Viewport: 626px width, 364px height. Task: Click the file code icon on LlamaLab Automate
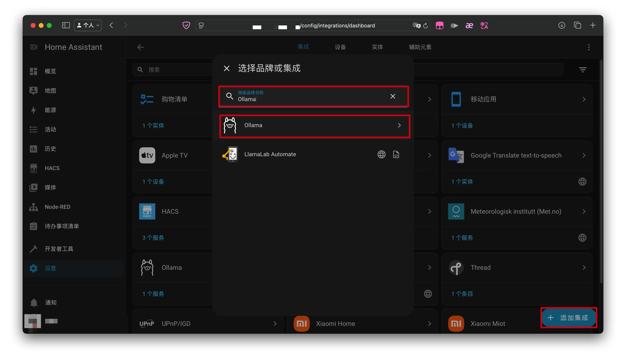pyautogui.click(x=396, y=154)
